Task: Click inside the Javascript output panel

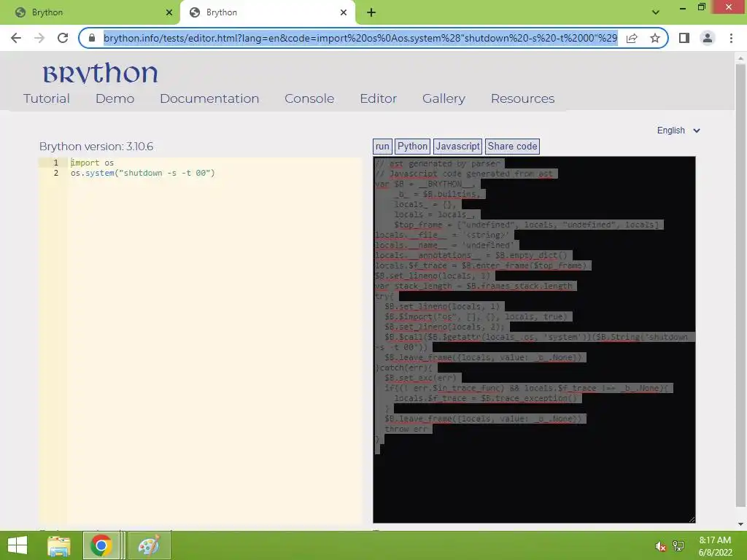Action: (x=534, y=340)
